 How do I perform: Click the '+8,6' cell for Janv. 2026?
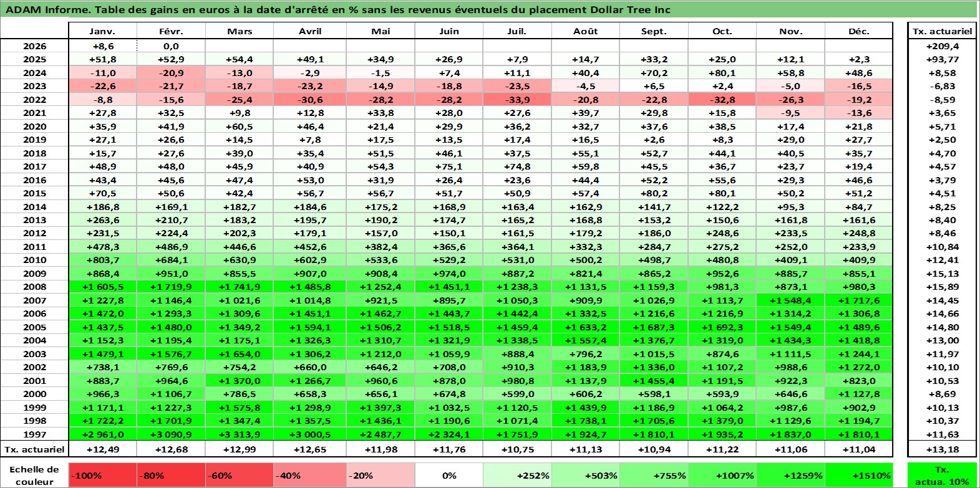[x=102, y=46]
